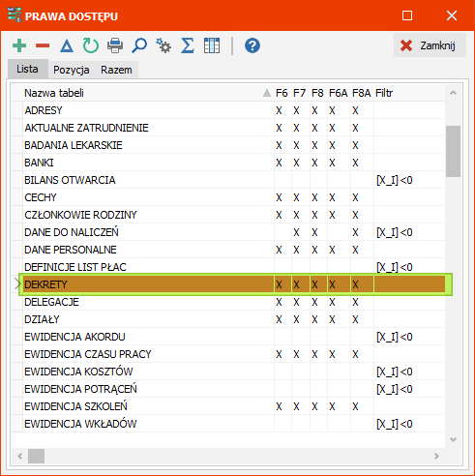Open the blue help question mark

[252, 45]
